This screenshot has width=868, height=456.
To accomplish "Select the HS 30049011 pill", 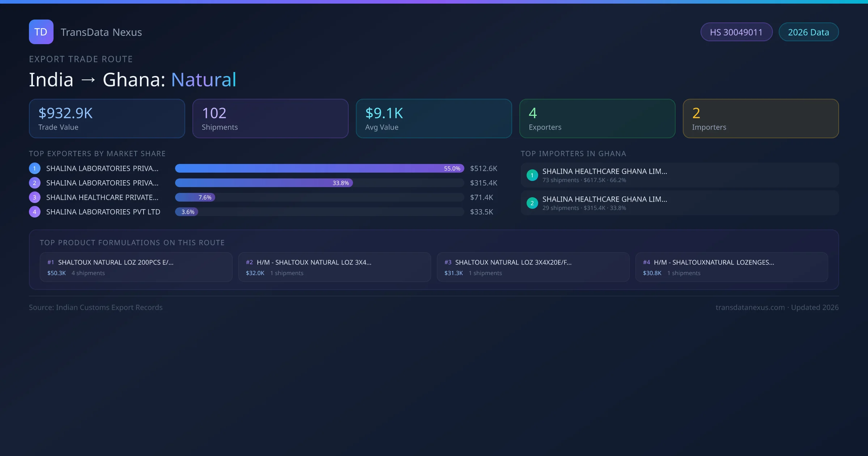I will (736, 32).
